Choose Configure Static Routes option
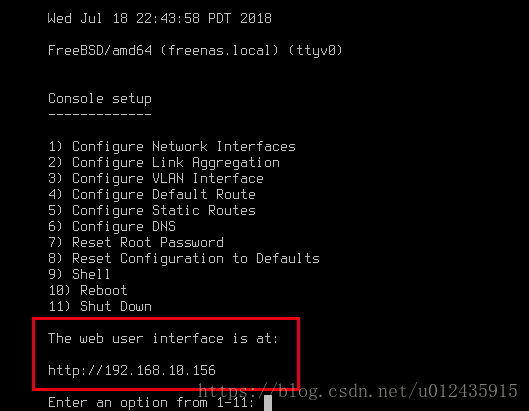The height and width of the screenshot is (411, 529). coord(152,211)
